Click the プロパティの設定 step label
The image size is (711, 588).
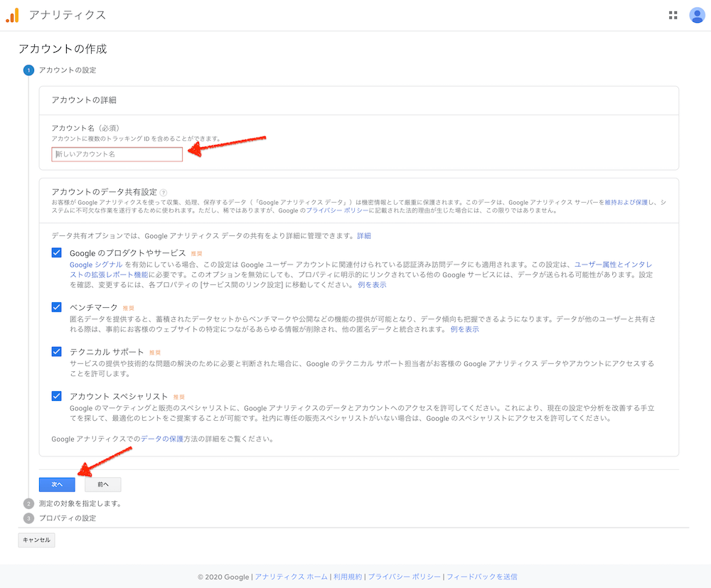point(68,518)
